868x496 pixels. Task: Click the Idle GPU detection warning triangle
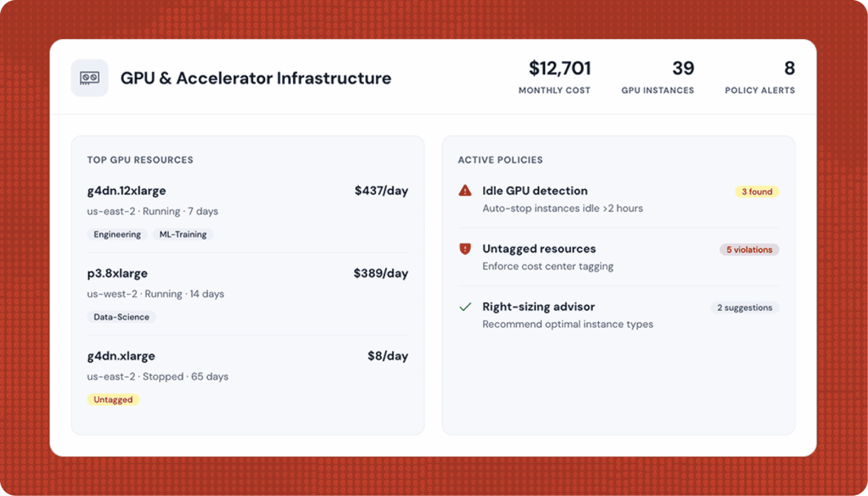(x=465, y=191)
